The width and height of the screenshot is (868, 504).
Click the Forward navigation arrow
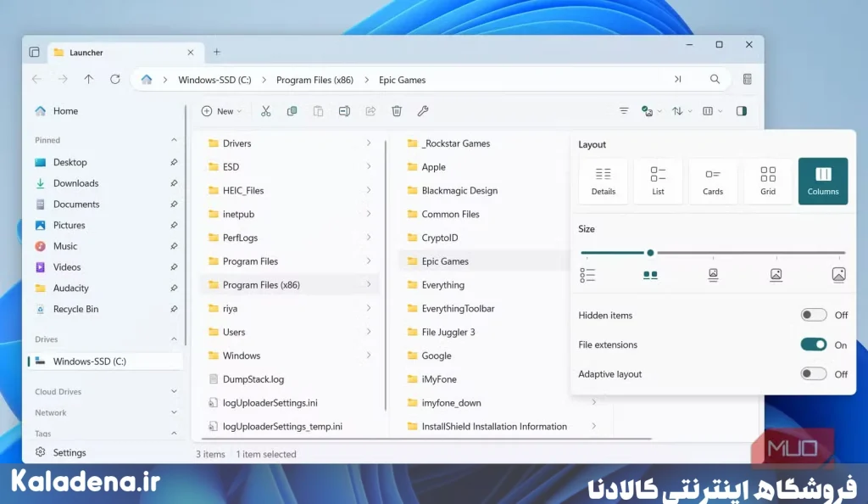click(63, 79)
